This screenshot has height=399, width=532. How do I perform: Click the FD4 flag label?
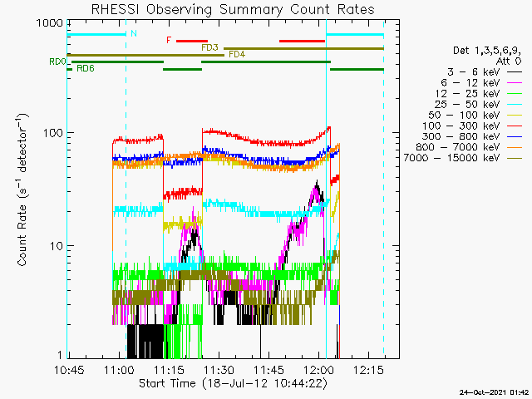pyautogui.click(x=237, y=54)
